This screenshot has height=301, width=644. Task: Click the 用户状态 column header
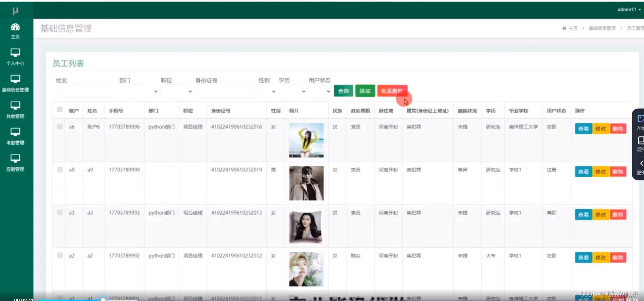(x=556, y=111)
